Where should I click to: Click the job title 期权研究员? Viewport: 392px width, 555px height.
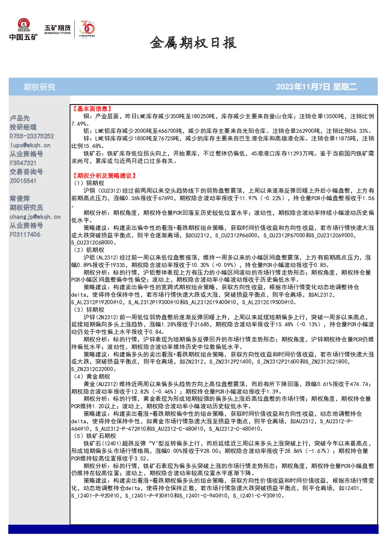[x=26, y=208]
